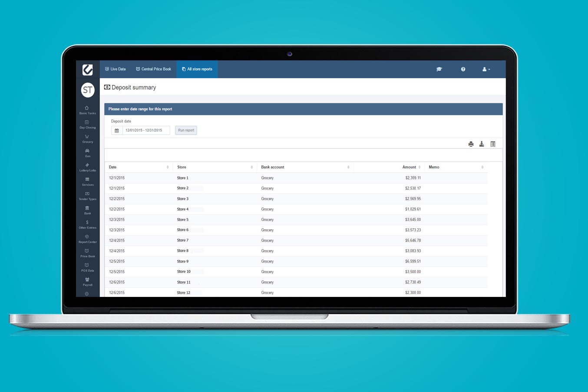Open Day Closing sidebar icon
588x392 pixels.
(87, 124)
